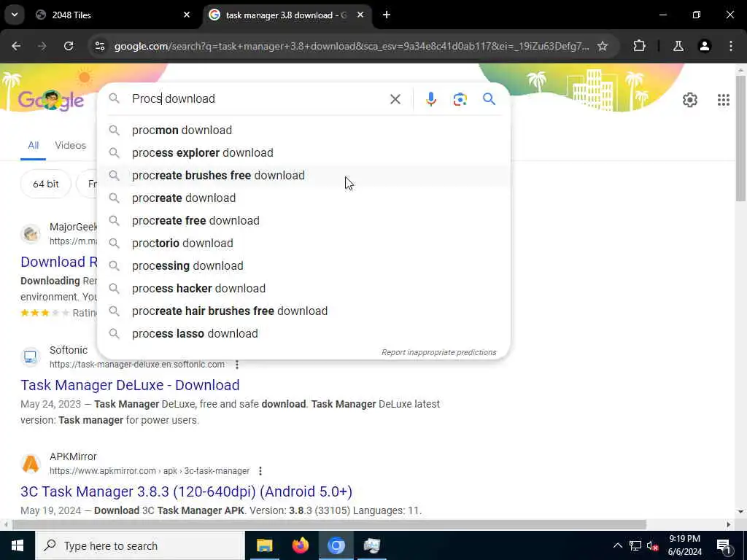747x560 pixels.
Task: Open Softonic result options menu
Action: point(237,365)
